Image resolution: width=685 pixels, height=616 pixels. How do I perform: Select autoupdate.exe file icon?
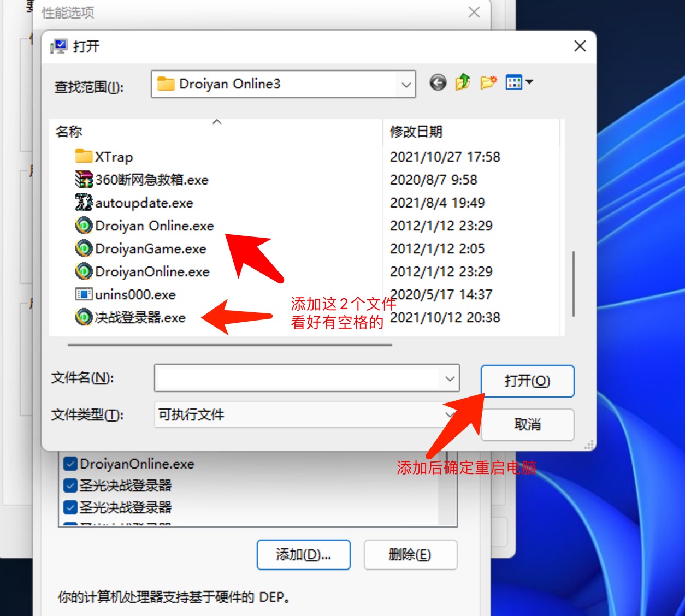84,202
